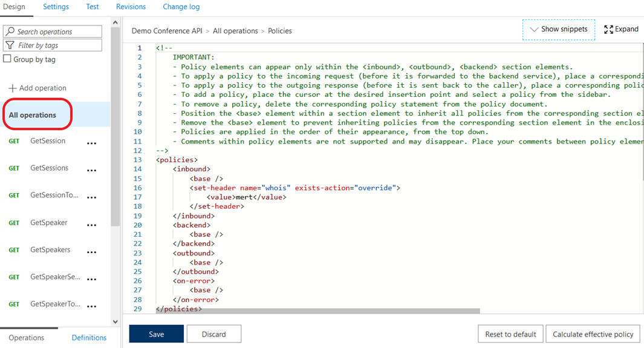
Task: Click the opening <policies> tag line
Action: click(177, 160)
